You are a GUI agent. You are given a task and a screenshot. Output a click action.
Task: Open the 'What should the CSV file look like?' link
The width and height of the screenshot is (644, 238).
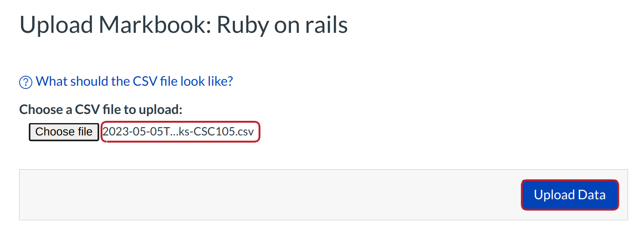(x=134, y=81)
